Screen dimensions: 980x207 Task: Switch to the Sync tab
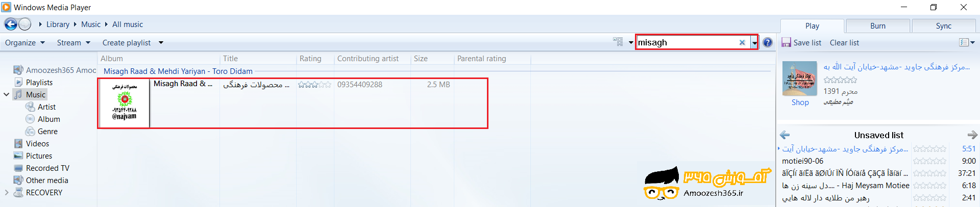click(x=943, y=26)
